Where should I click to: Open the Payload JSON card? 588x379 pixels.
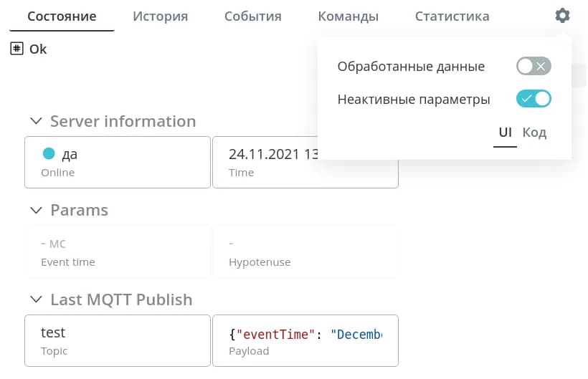click(x=305, y=341)
